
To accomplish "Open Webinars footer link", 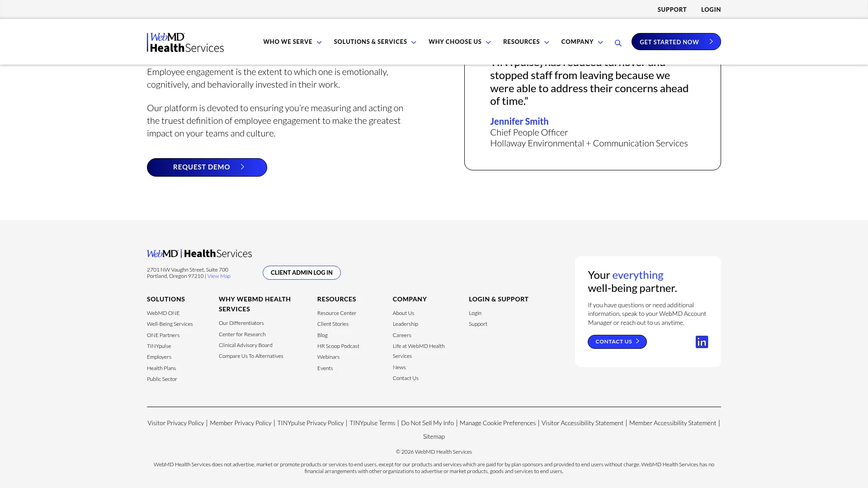I will 328,357.
